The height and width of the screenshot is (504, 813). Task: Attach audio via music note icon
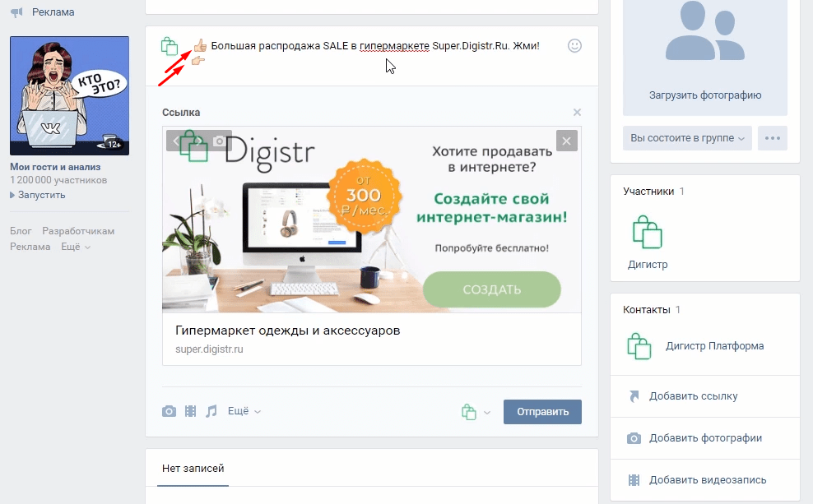point(211,411)
